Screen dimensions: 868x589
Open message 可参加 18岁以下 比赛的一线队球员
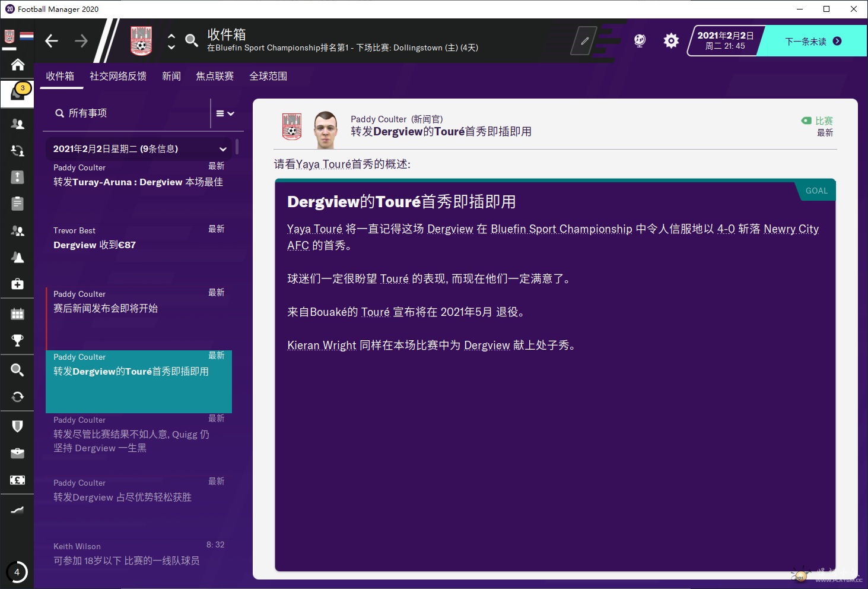139,560
